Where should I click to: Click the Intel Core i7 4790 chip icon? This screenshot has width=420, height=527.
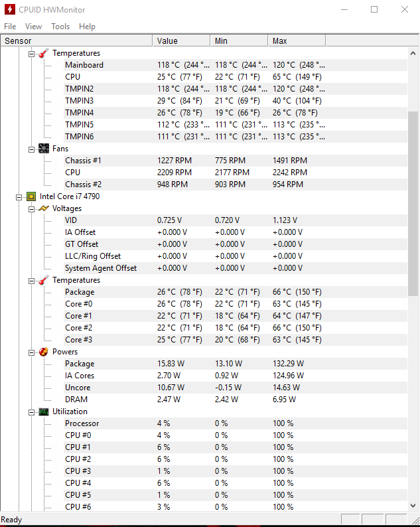pyautogui.click(x=31, y=196)
